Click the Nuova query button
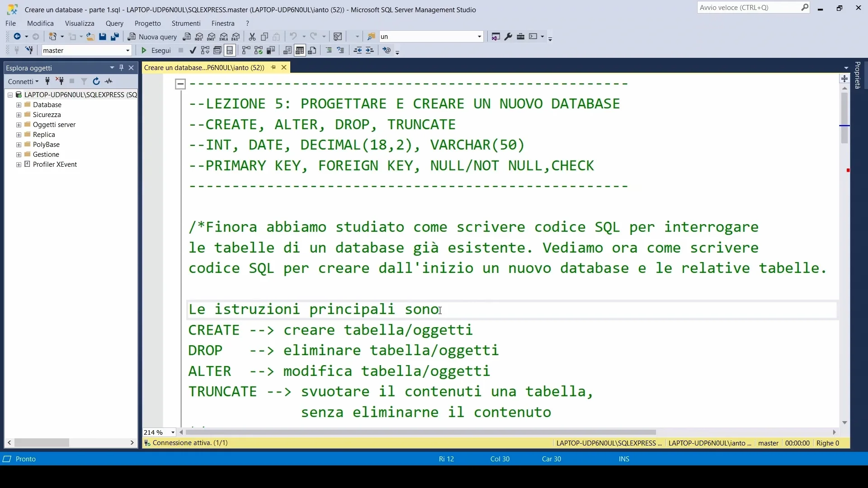 152,37
